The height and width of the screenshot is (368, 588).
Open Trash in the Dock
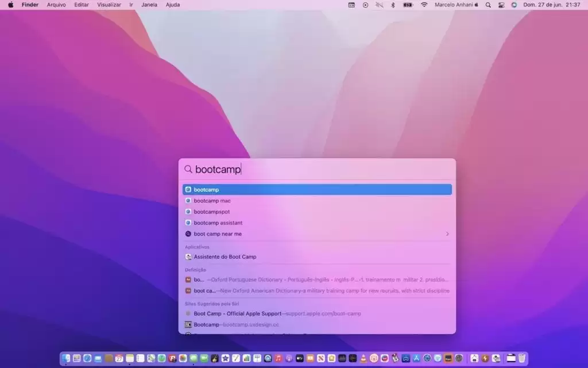click(521, 358)
